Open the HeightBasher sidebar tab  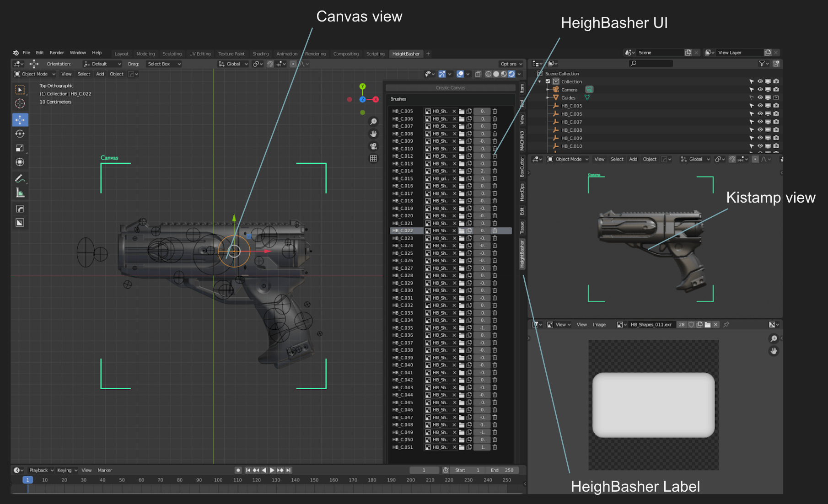pyautogui.click(x=522, y=254)
